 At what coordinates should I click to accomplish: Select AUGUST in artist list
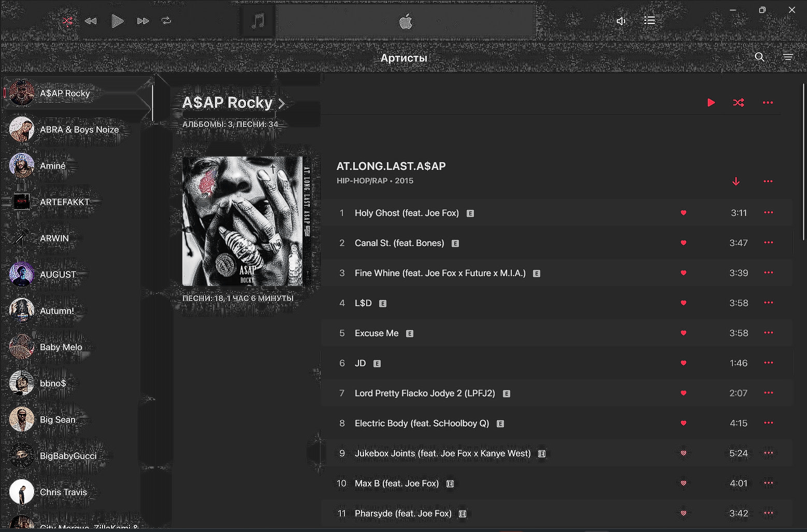coord(77,275)
